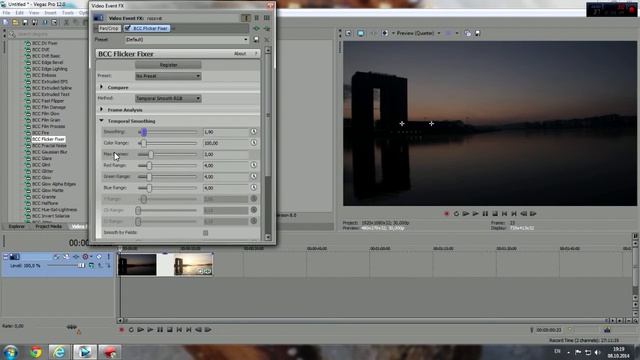Open the Insert menu
Screen dimensions: 640x360
point(51,13)
